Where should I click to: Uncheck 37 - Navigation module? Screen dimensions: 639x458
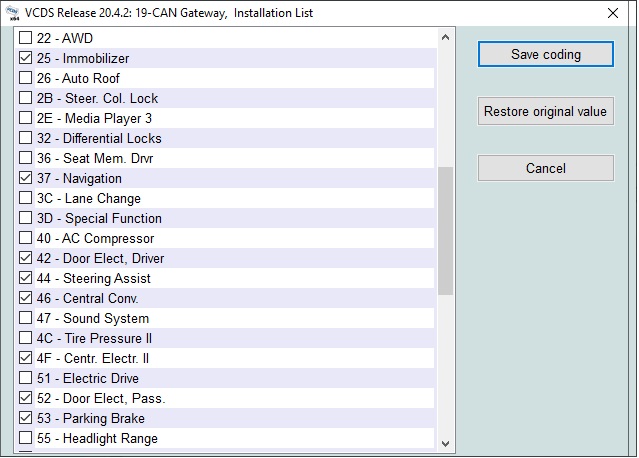(x=25, y=178)
